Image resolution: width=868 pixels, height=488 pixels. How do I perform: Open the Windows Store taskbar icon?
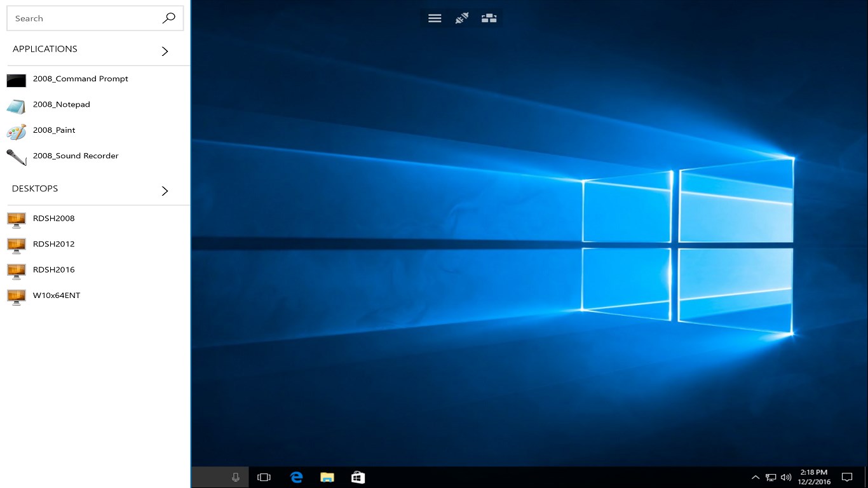[358, 477]
